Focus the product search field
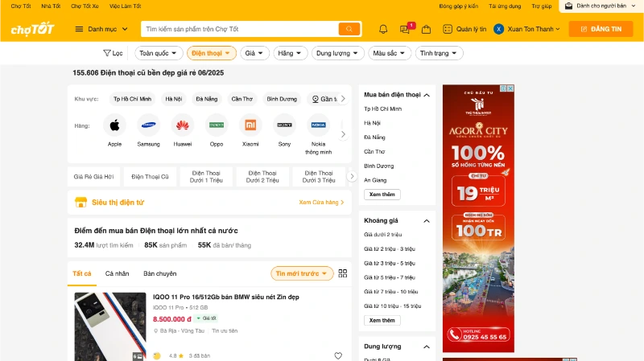The width and height of the screenshot is (644, 361). click(240, 29)
